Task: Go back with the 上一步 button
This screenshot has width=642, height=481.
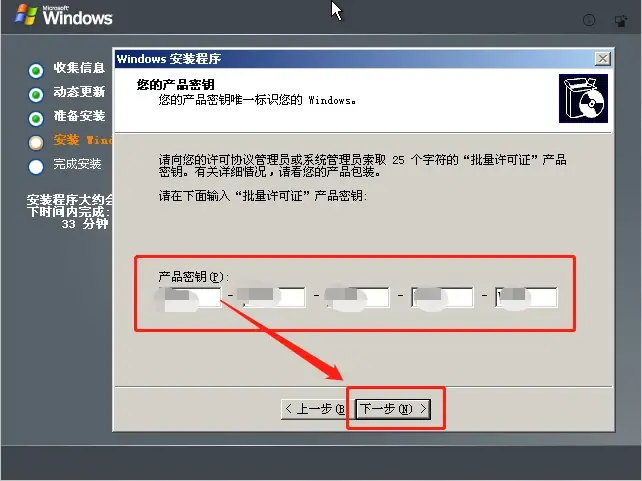Action: pyautogui.click(x=314, y=409)
